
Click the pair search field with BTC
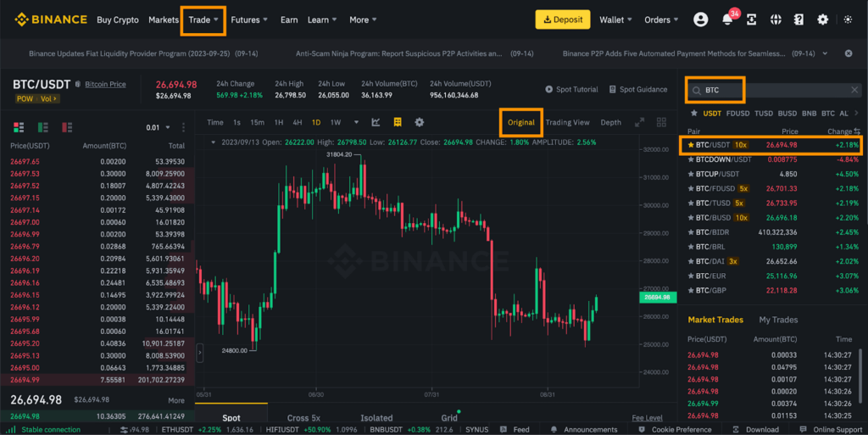click(x=773, y=90)
